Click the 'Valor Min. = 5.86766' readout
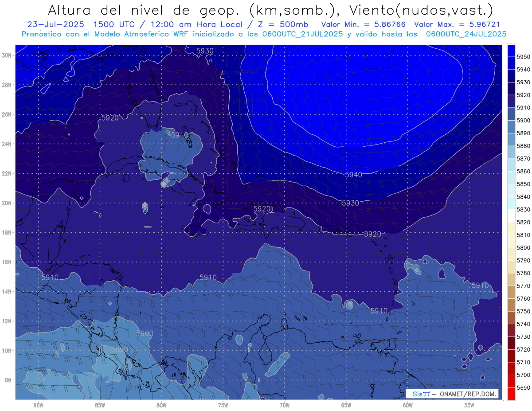The height and width of the screenshot is (411, 532). tap(363, 24)
